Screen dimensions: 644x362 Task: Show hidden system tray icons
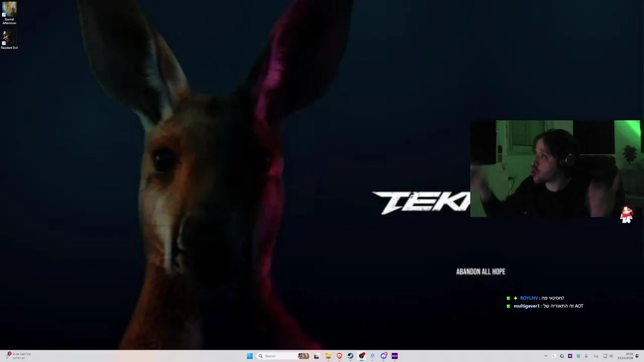pos(546,356)
